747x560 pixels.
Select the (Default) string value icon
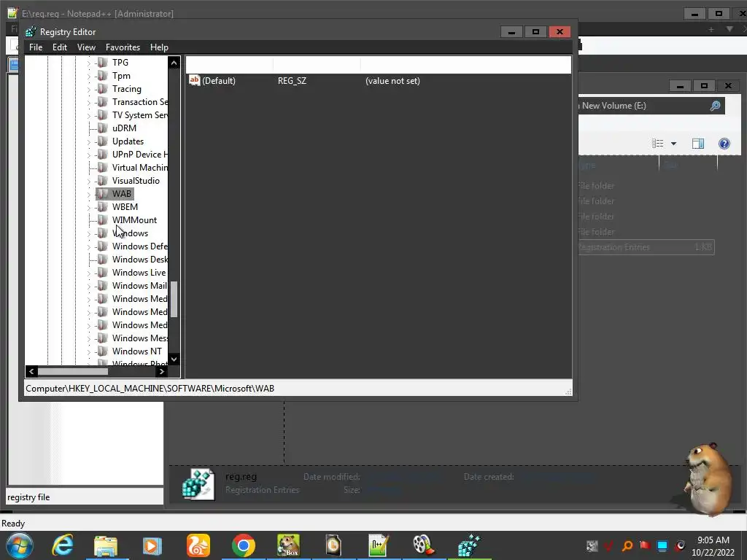click(x=194, y=80)
